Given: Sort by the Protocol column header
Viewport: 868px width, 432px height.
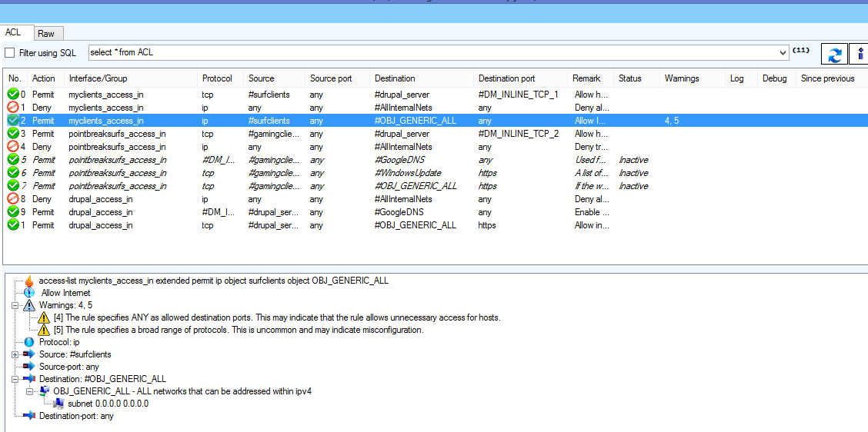Looking at the screenshot, I should pos(220,78).
